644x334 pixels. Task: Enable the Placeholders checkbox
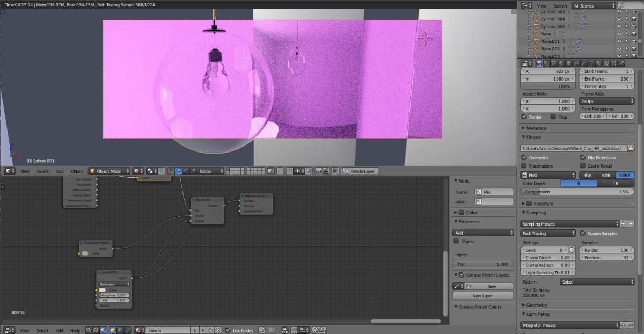point(524,166)
